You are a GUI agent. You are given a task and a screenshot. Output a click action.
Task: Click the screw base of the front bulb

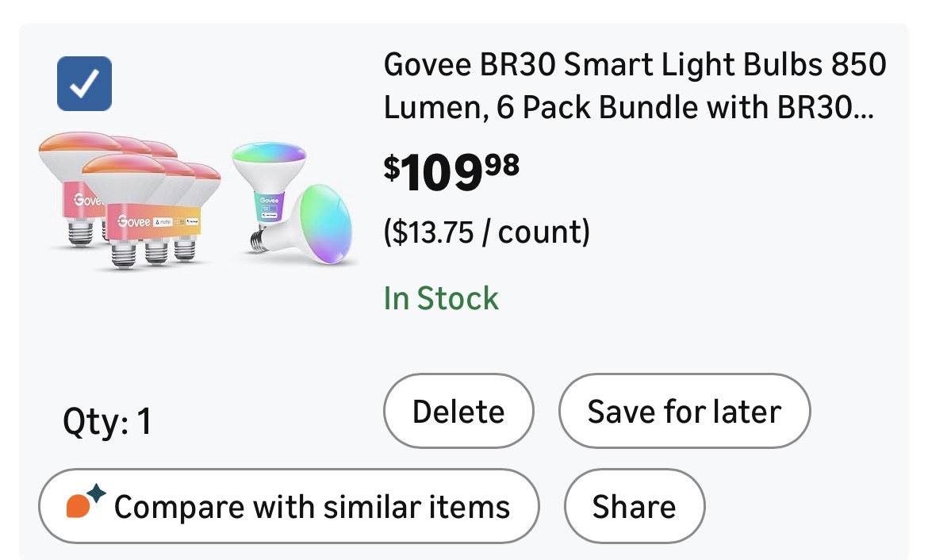tap(123, 252)
